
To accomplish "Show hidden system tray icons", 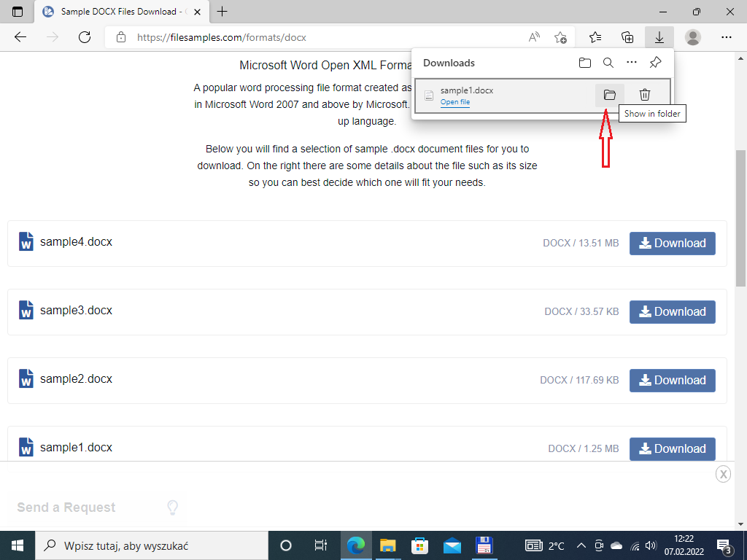I will coord(581,545).
